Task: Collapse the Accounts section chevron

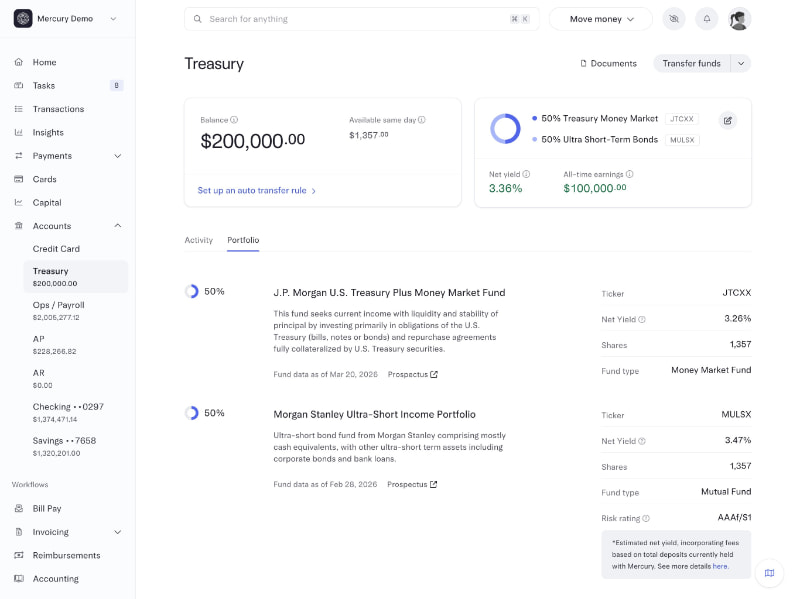Action: tap(118, 226)
